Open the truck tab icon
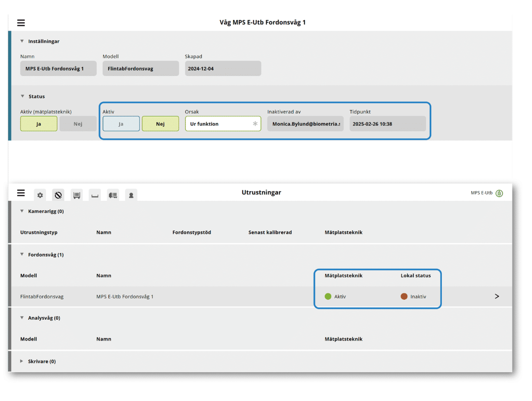Viewport: 532px width, 401px height. click(113, 195)
